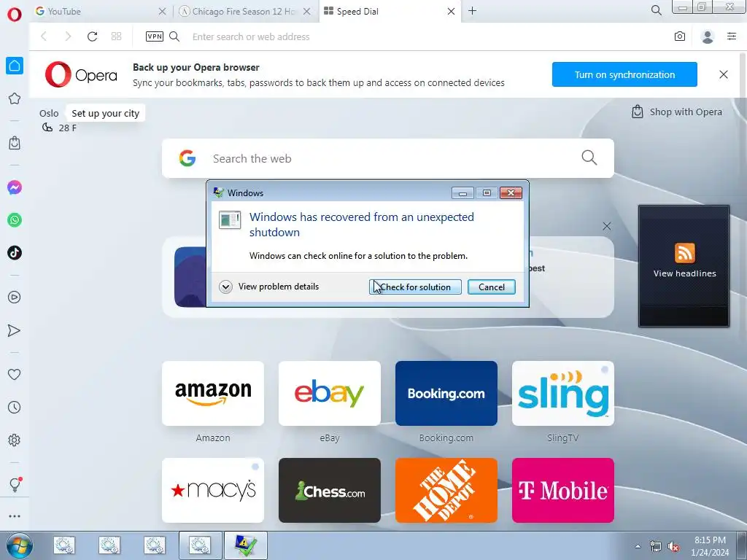Close the Speed Dial tab
Viewport: 747px width, 560px height.
451,12
